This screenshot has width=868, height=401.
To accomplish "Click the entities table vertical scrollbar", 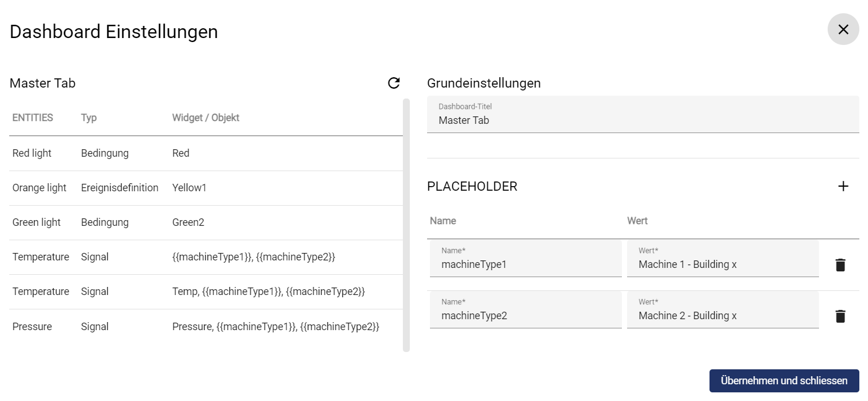I will click(406, 225).
